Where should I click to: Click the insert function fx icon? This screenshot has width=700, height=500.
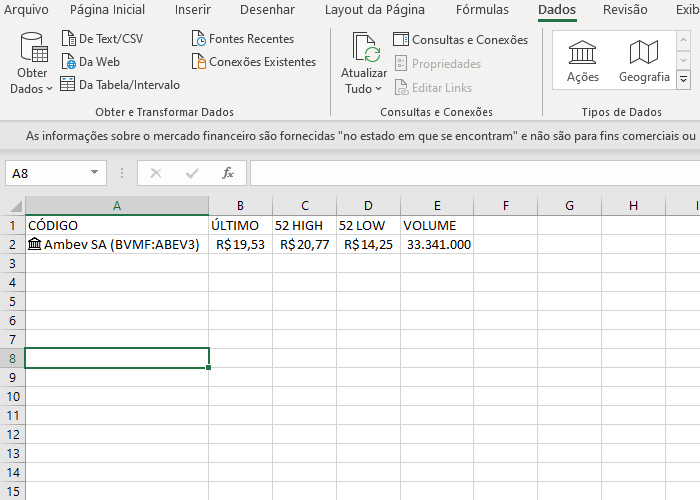pos(228,173)
